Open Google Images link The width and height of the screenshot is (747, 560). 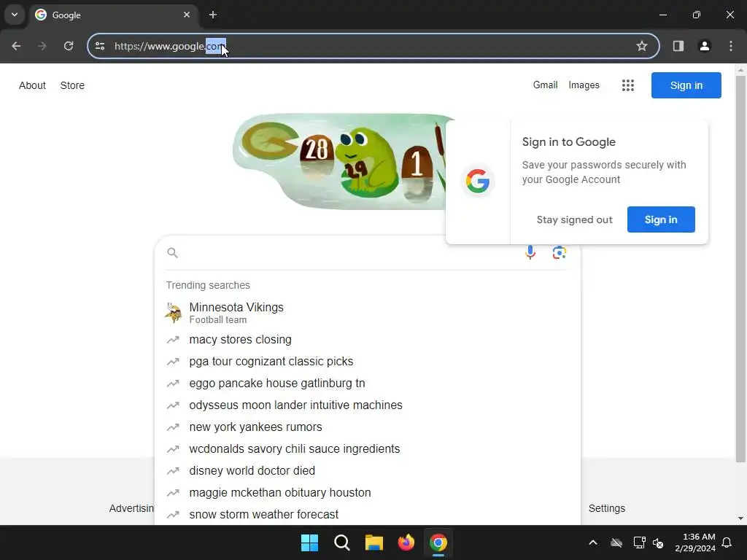tap(584, 85)
